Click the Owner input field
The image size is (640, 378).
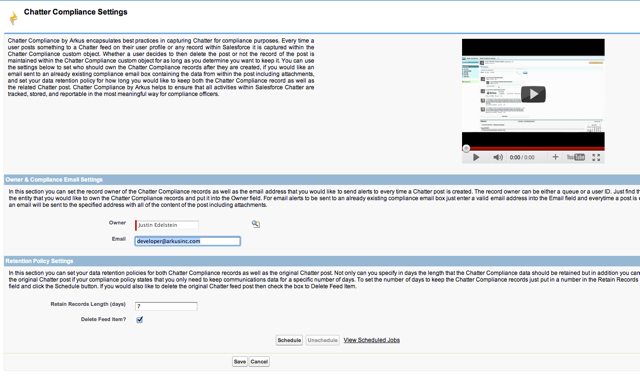[x=167, y=225]
